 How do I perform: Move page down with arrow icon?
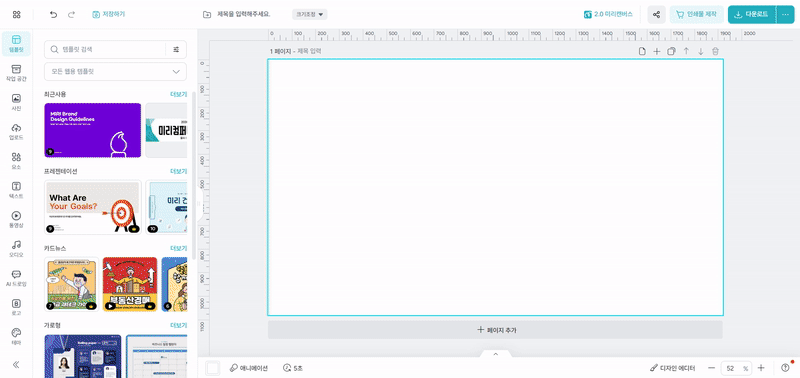[x=701, y=51]
